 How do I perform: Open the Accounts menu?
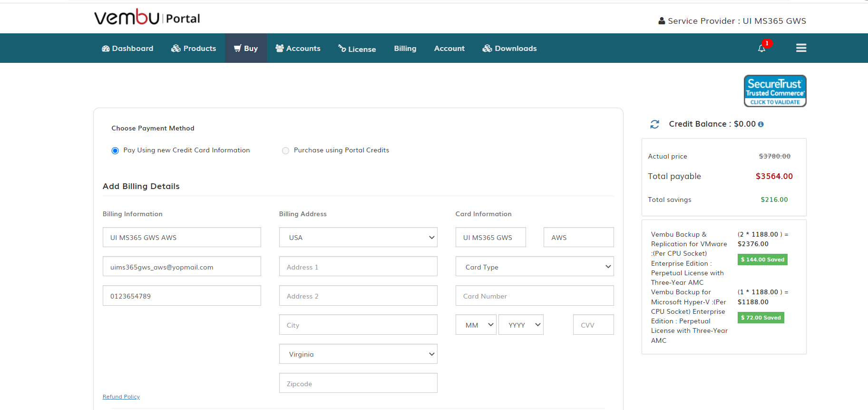click(298, 48)
